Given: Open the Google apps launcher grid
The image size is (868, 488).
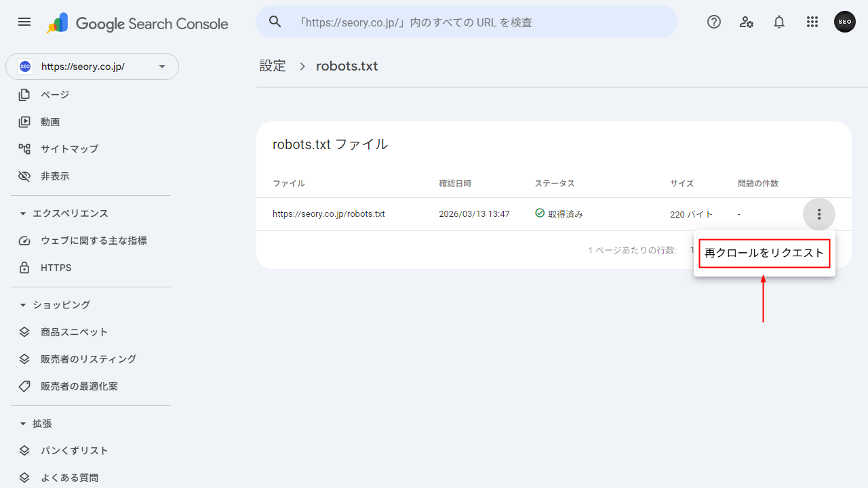Looking at the screenshot, I should [812, 22].
